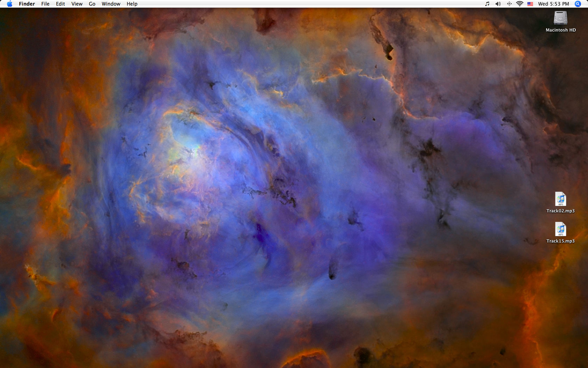Open the volume control in menu bar

click(x=498, y=4)
